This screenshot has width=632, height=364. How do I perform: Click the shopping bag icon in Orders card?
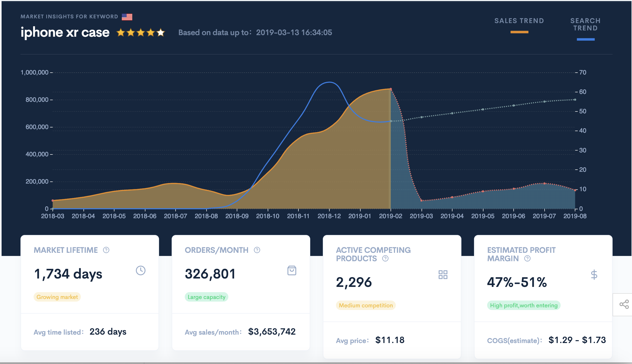click(292, 270)
